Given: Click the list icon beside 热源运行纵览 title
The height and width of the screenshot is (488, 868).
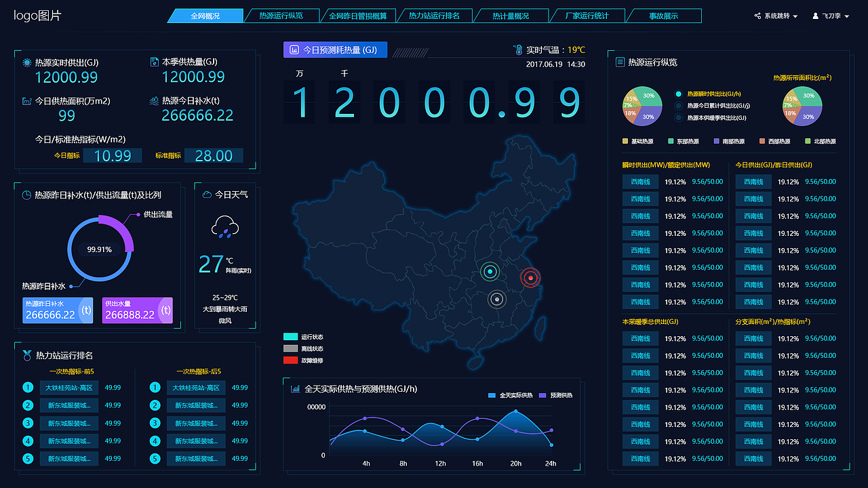Looking at the screenshot, I should click(x=620, y=62).
